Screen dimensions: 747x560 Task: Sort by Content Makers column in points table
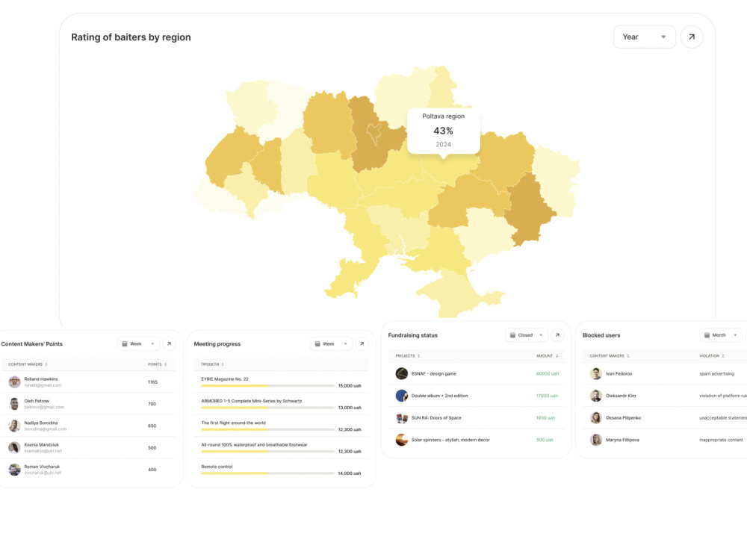28,364
